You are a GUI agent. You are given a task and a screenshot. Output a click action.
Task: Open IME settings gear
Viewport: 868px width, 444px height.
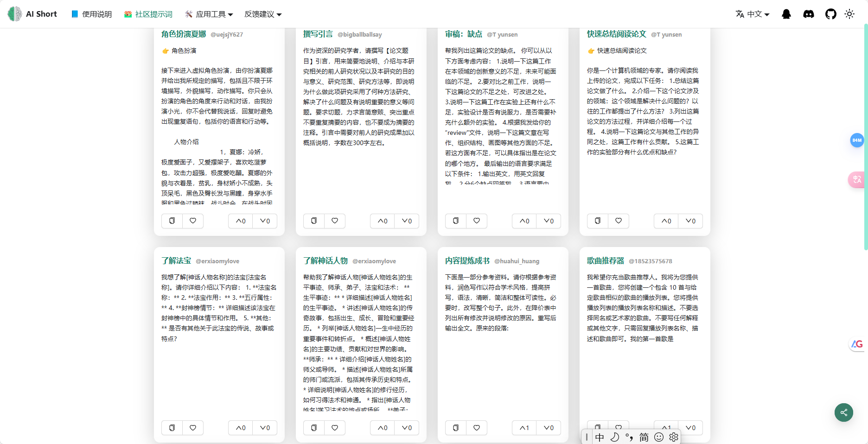673,437
